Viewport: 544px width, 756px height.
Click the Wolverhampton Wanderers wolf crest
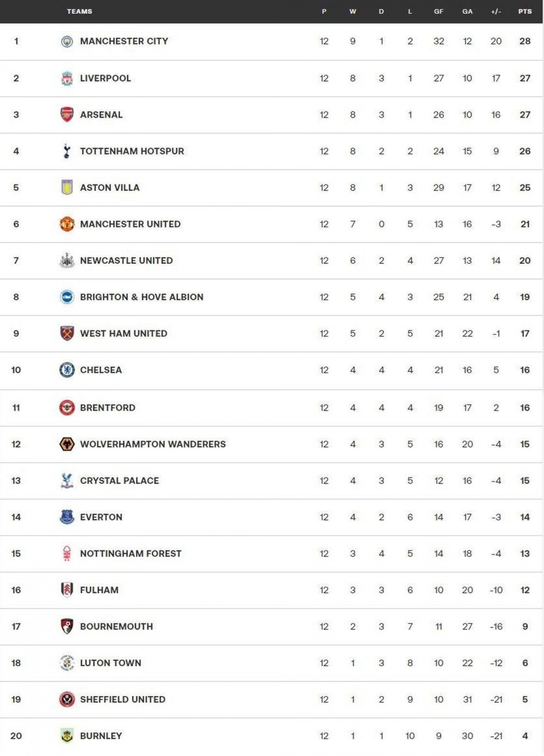tap(67, 444)
